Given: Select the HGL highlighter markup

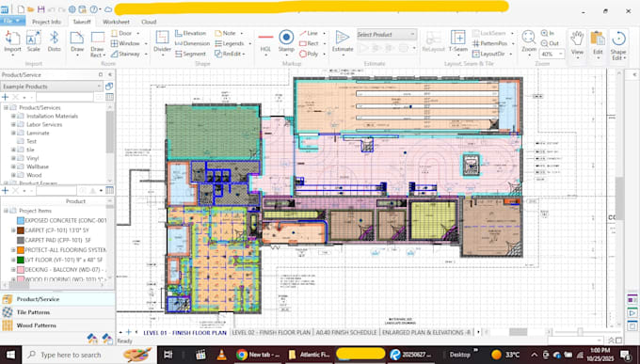Looking at the screenshot, I should (x=265, y=41).
